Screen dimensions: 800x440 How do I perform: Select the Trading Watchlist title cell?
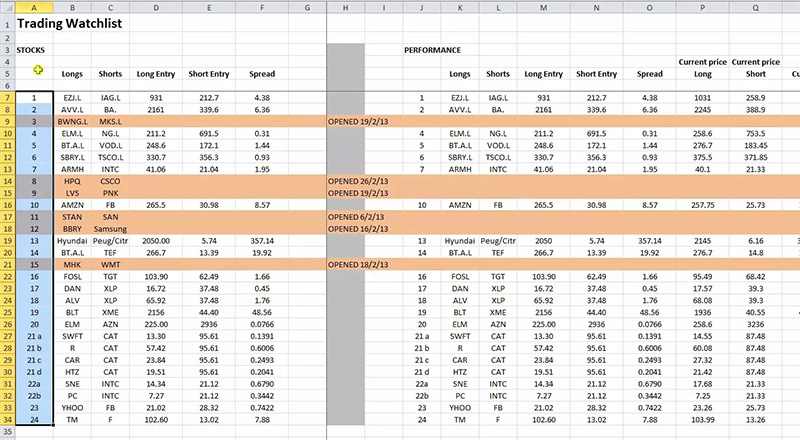(x=69, y=23)
